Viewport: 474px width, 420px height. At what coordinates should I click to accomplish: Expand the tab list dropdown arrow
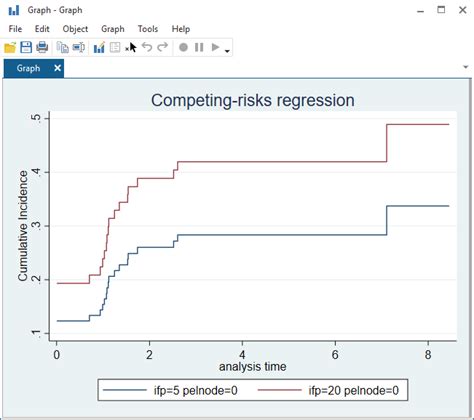coord(466,67)
